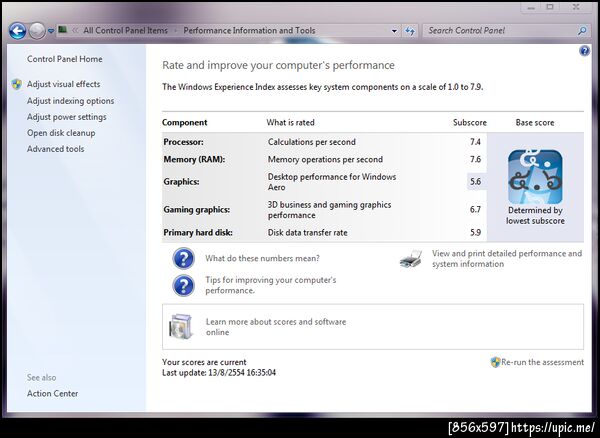Select All Control Panel Items breadcrumb
The height and width of the screenshot is (438, 600).
pyautogui.click(x=126, y=31)
